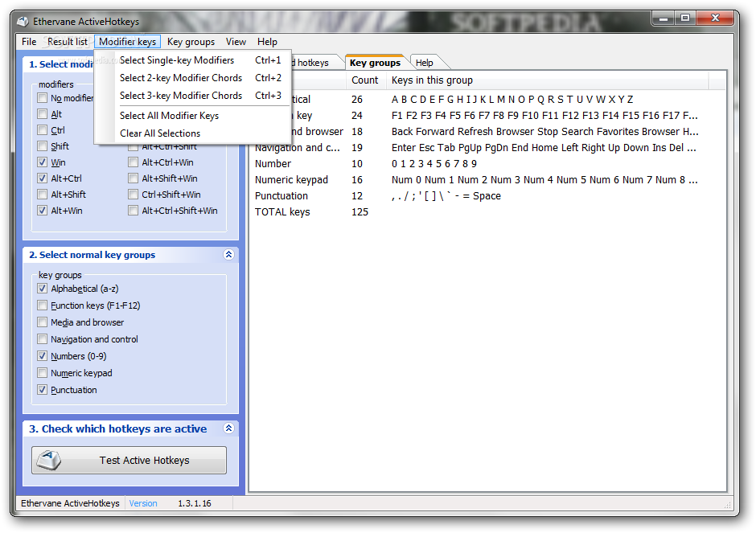Switch to the Key groups tab
The width and height of the screenshot is (756, 533).
point(375,63)
